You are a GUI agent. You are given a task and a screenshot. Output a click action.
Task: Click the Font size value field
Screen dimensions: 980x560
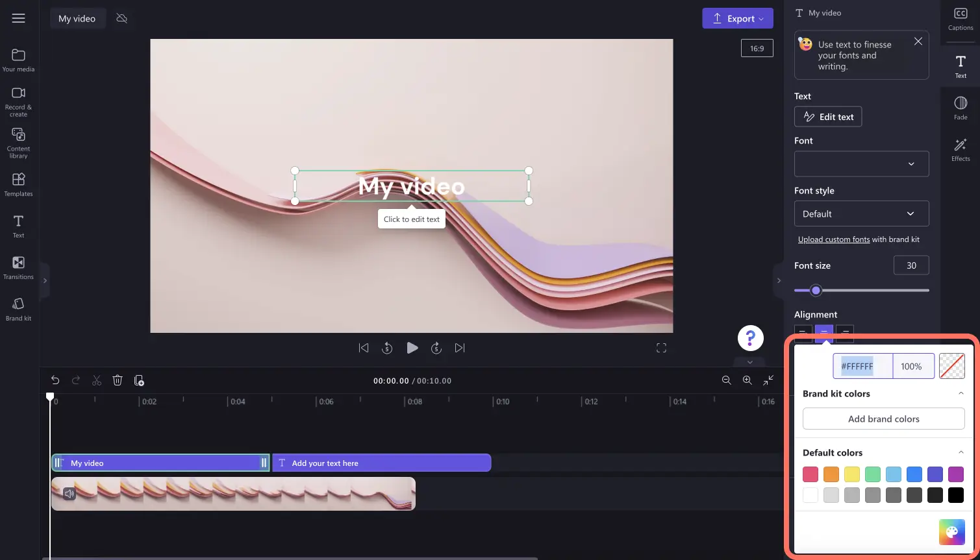click(x=911, y=265)
